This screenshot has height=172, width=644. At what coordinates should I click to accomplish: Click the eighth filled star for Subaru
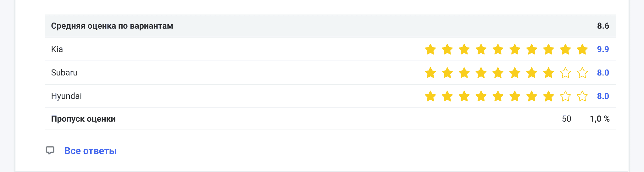coord(548,73)
